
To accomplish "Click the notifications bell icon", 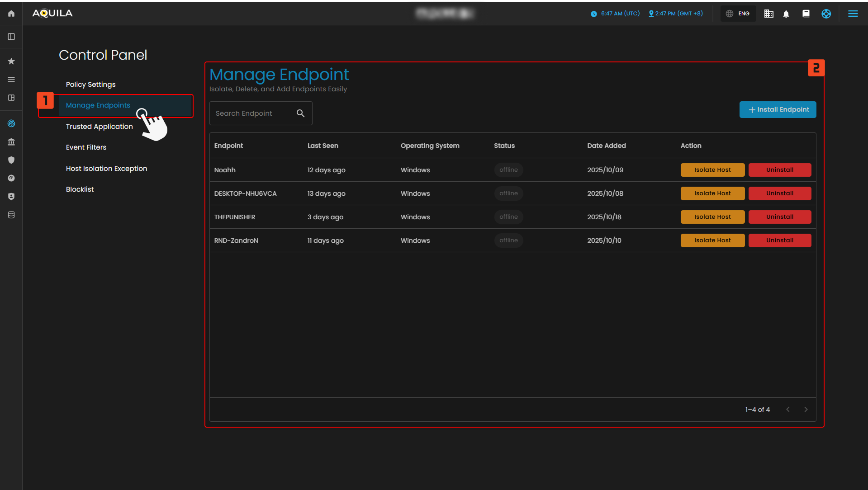I will 786,14.
